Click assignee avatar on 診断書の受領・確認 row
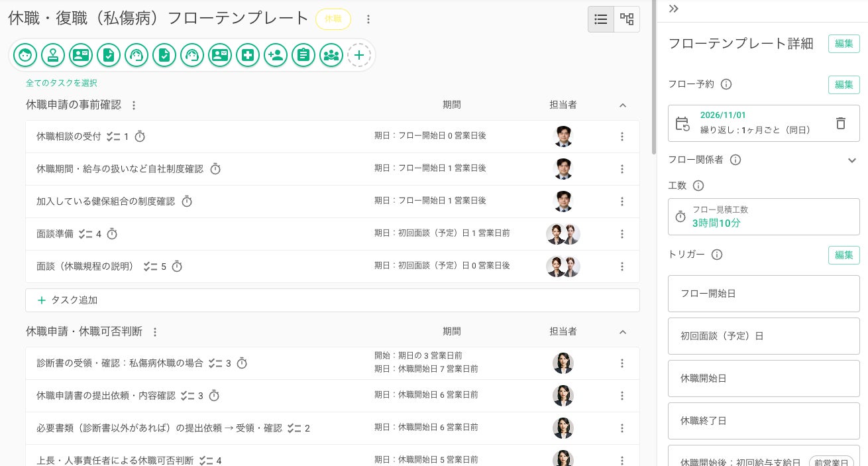This screenshot has width=868, height=466. click(x=563, y=363)
